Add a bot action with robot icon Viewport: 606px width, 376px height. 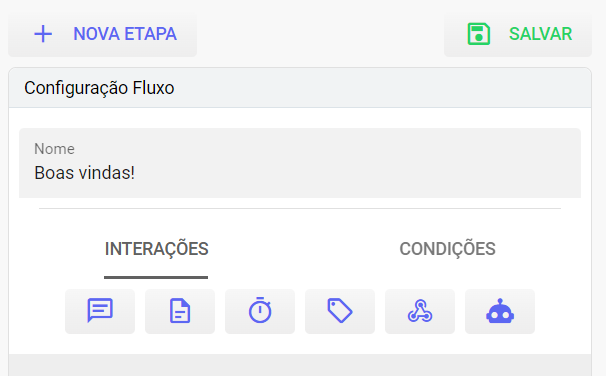coord(500,311)
